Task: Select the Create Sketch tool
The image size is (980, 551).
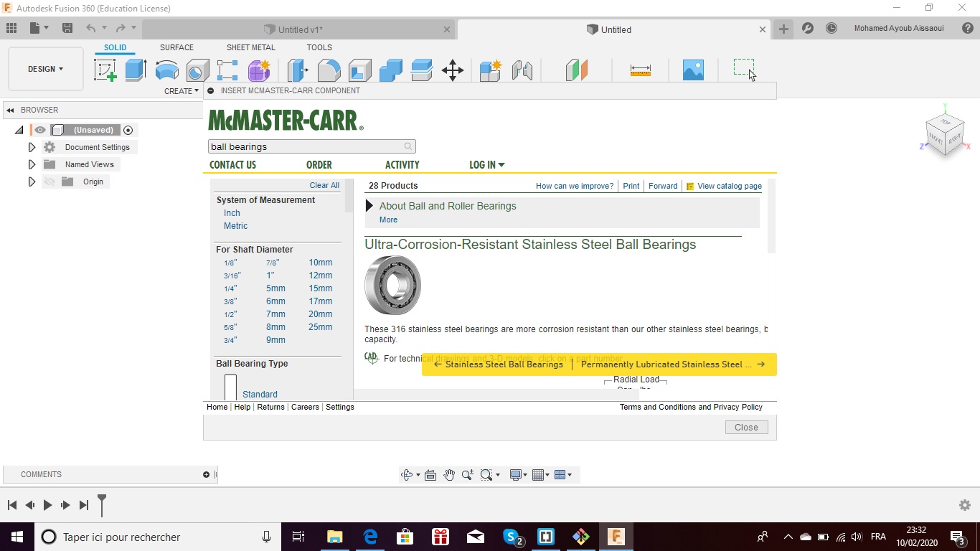Action: [105, 70]
